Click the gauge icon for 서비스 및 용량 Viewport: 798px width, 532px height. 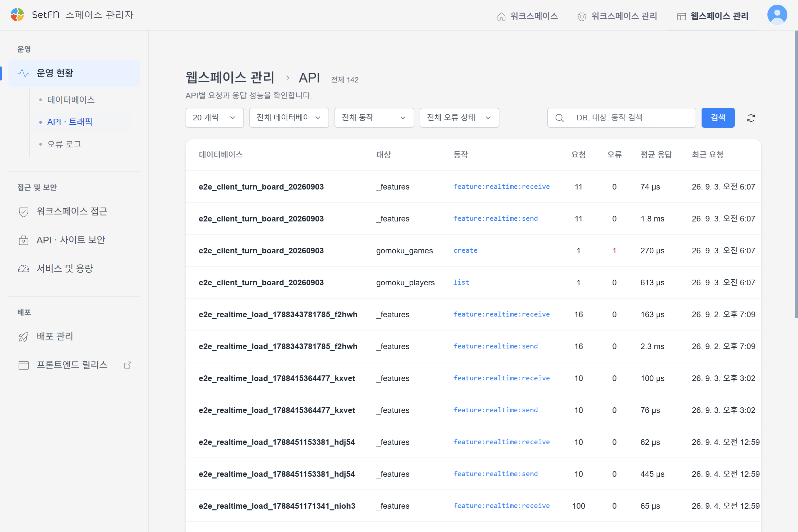[x=23, y=269]
